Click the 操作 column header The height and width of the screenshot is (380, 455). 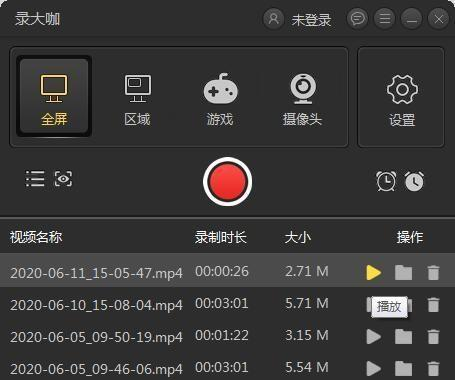pyautogui.click(x=410, y=237)
